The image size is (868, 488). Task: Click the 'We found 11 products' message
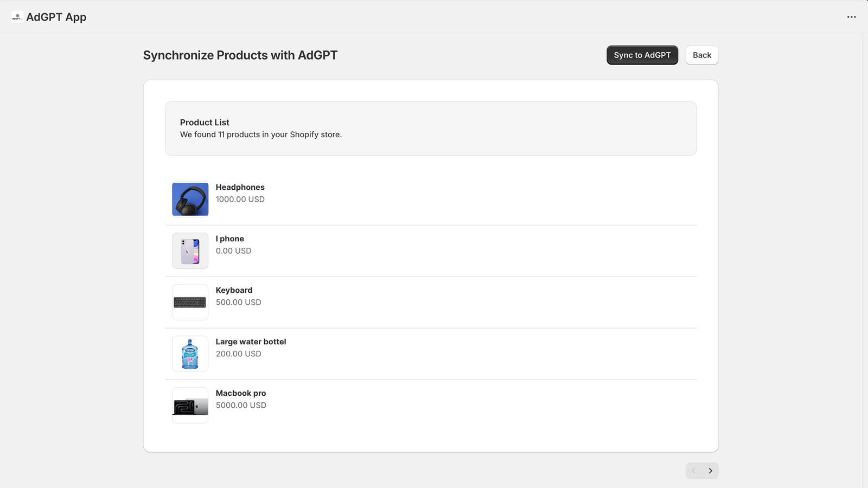[x=261, y=134]
